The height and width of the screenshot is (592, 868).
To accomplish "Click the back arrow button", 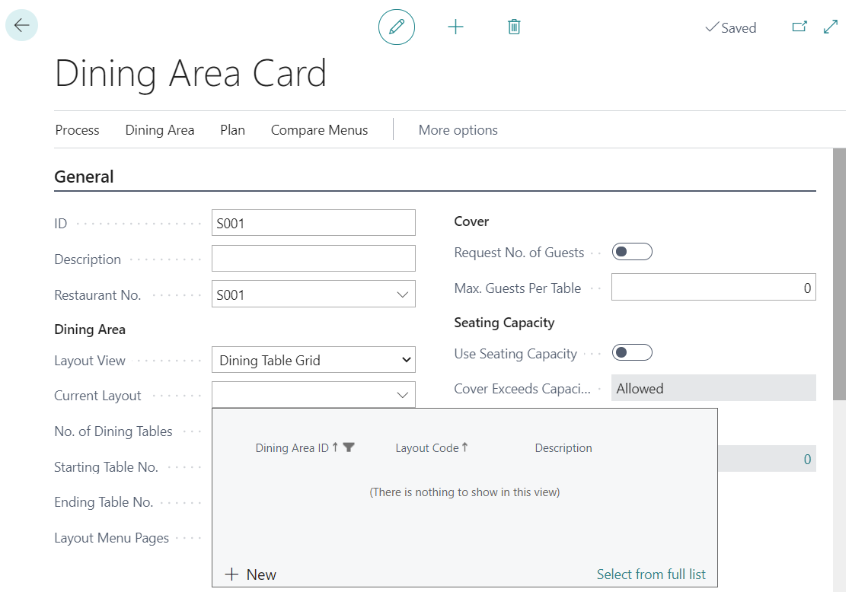I will (x=21, y=26).
